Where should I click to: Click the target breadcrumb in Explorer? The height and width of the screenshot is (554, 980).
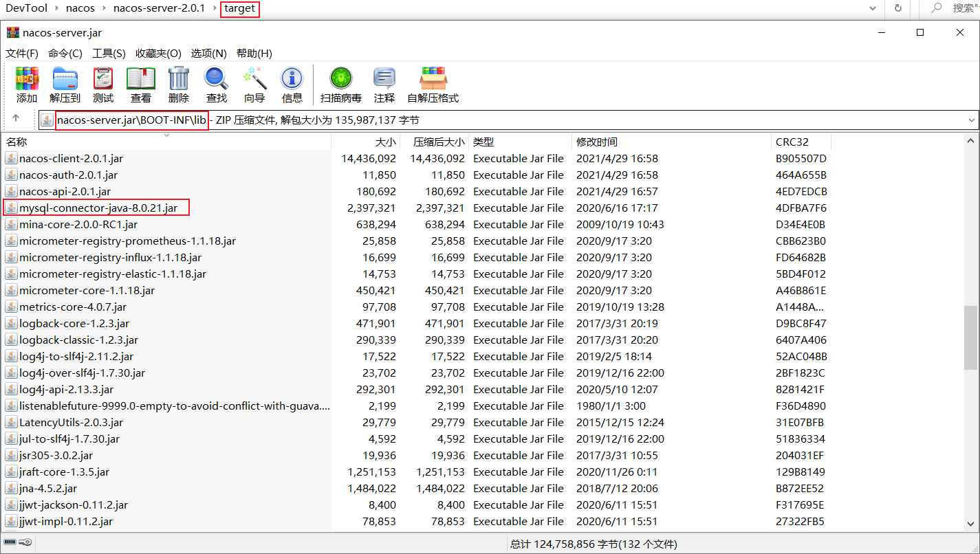(239, 8)
